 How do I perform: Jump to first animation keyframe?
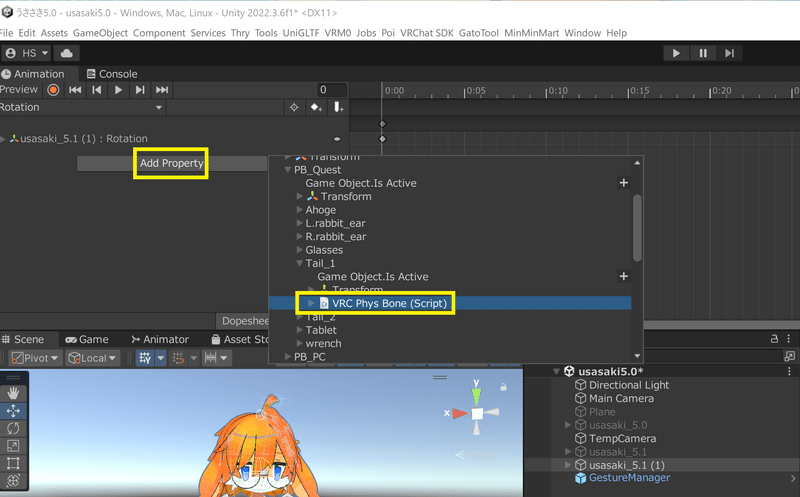coord(75,90)
